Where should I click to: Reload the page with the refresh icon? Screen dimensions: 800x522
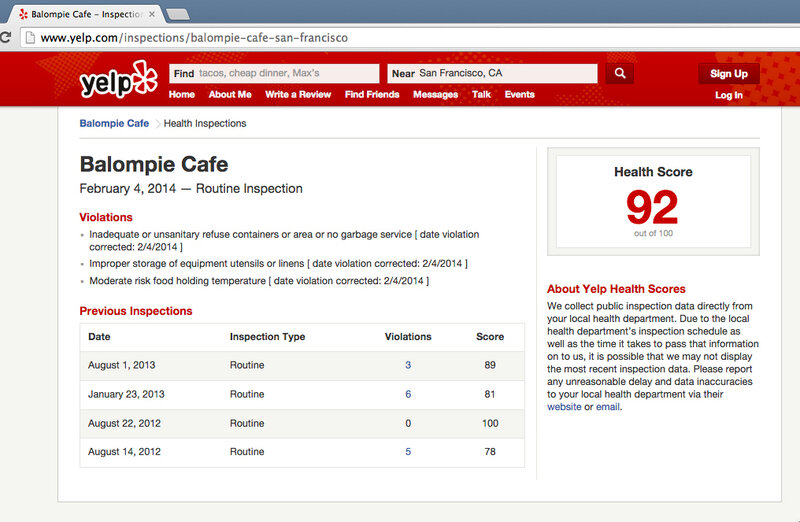click(6, 38)
